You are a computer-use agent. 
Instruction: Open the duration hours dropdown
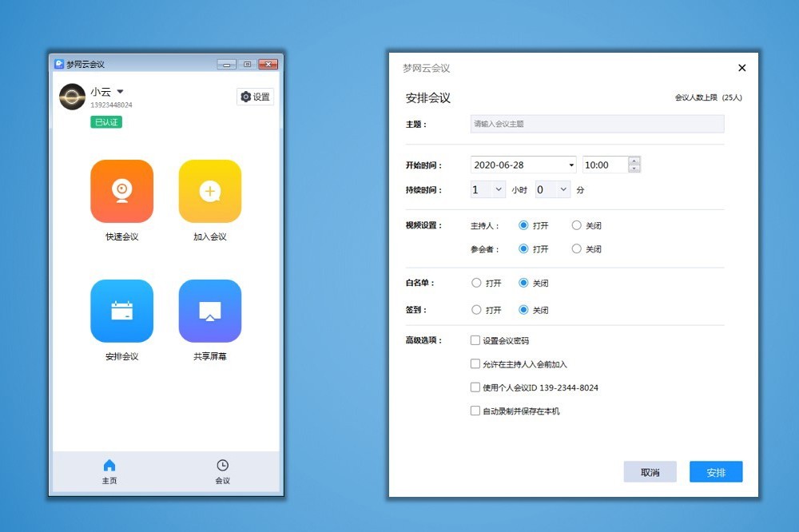click(x=499, y=190)
